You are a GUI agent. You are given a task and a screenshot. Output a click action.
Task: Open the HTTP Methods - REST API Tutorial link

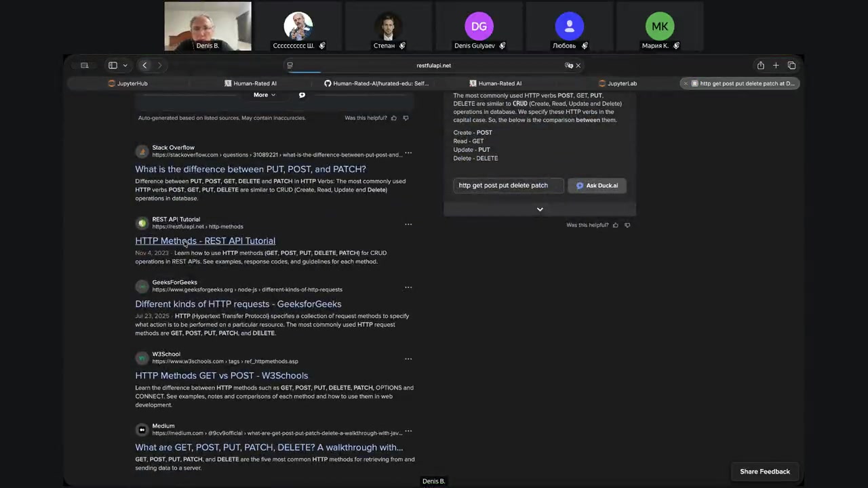tap(205, 241)
